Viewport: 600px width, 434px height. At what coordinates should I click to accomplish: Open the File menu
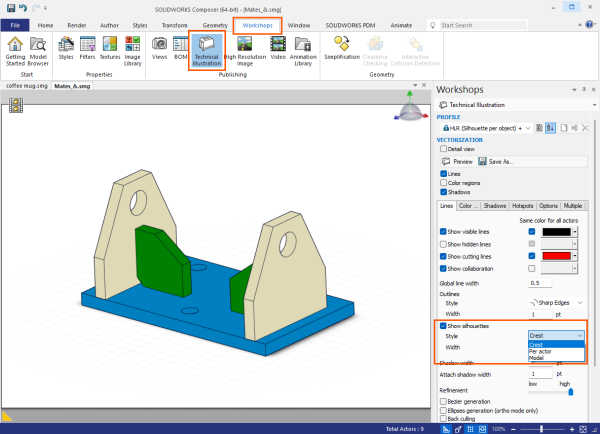(x=15, y=25)
